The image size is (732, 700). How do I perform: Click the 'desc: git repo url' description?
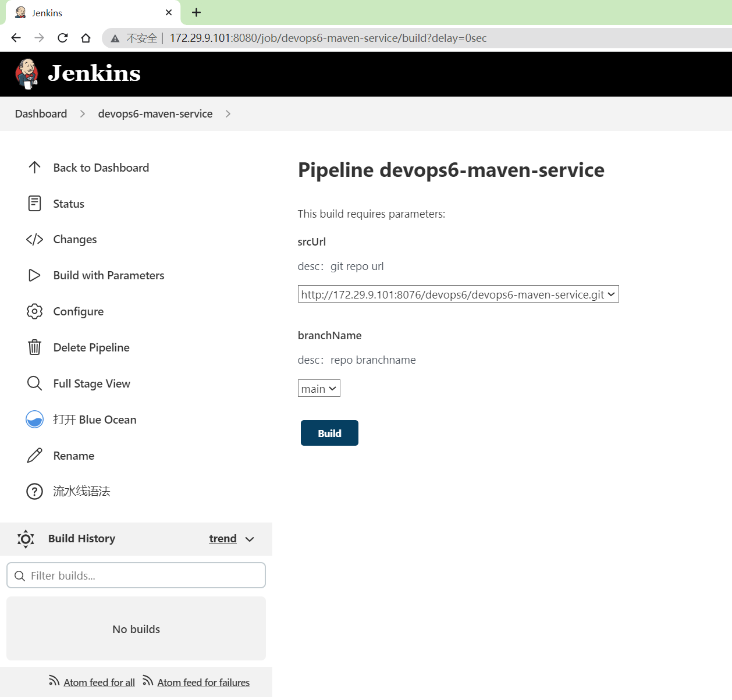(x=341, y=267)
